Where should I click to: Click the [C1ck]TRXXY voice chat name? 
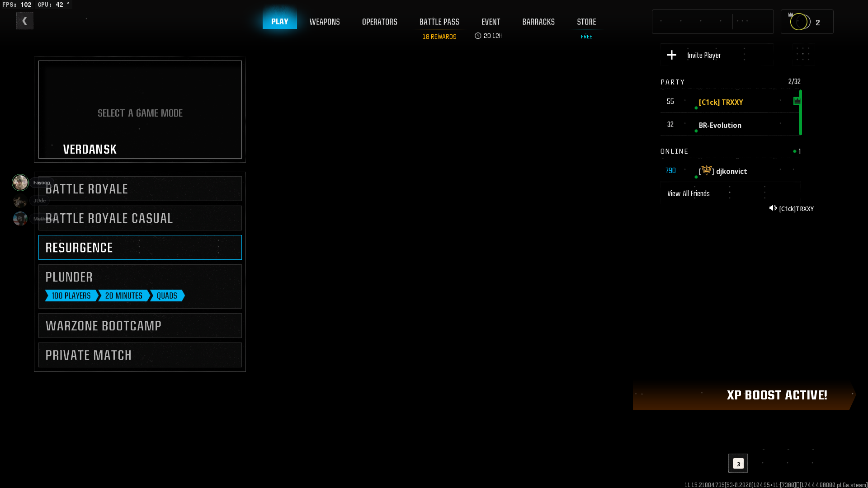(796, 209)
